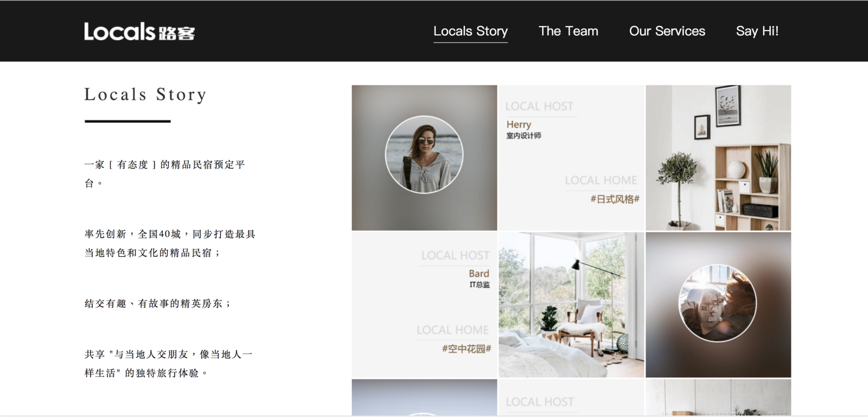Select host name Bard
The image size is (868, 417).
(x=479, y=273)
